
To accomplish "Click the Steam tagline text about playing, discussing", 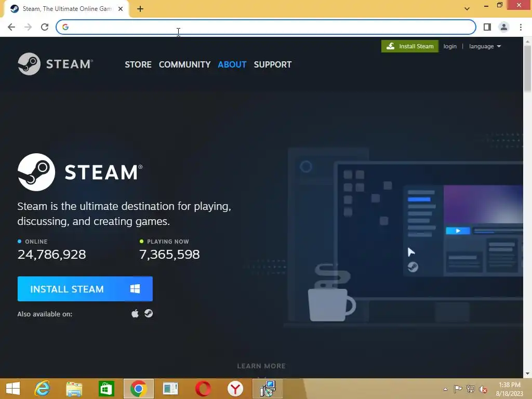I will click(124, 214).
